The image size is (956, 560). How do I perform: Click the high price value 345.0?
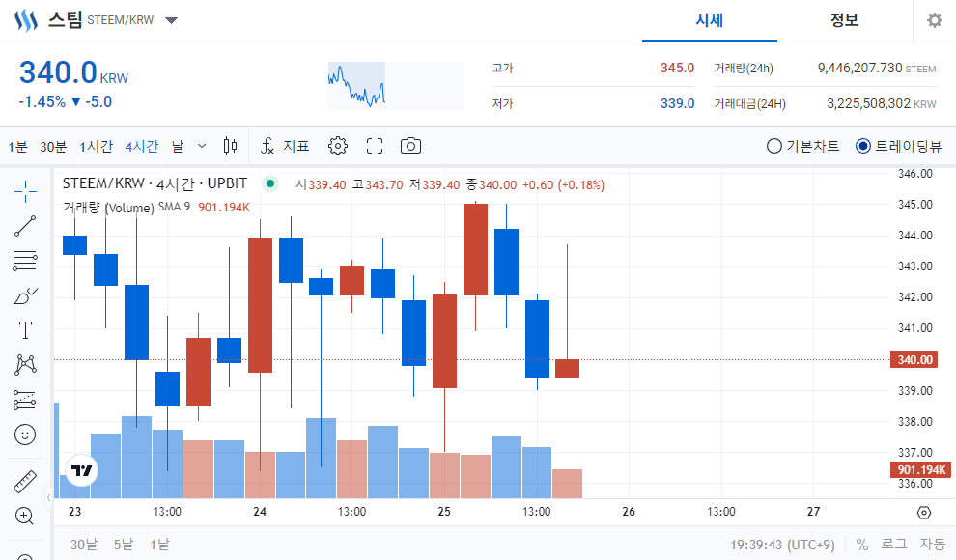coord(677,68)
